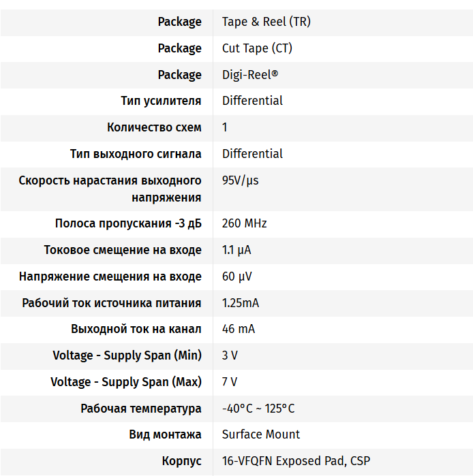
Task: Click the "1.25mA" supply current value
Action: coord(241,303)
